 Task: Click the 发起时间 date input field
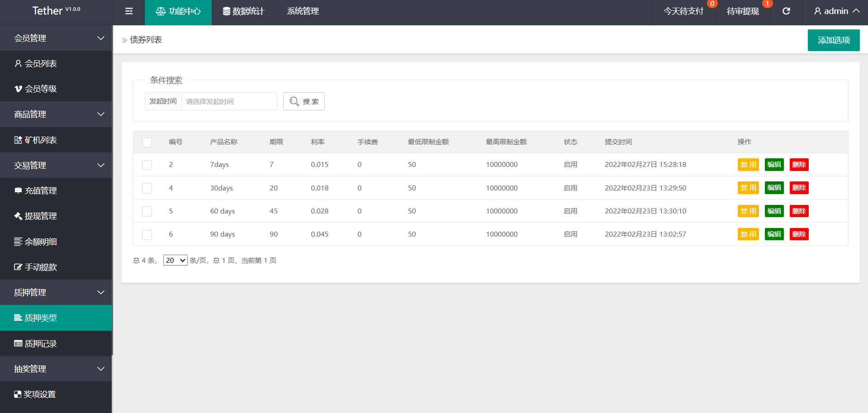point(229,101)
